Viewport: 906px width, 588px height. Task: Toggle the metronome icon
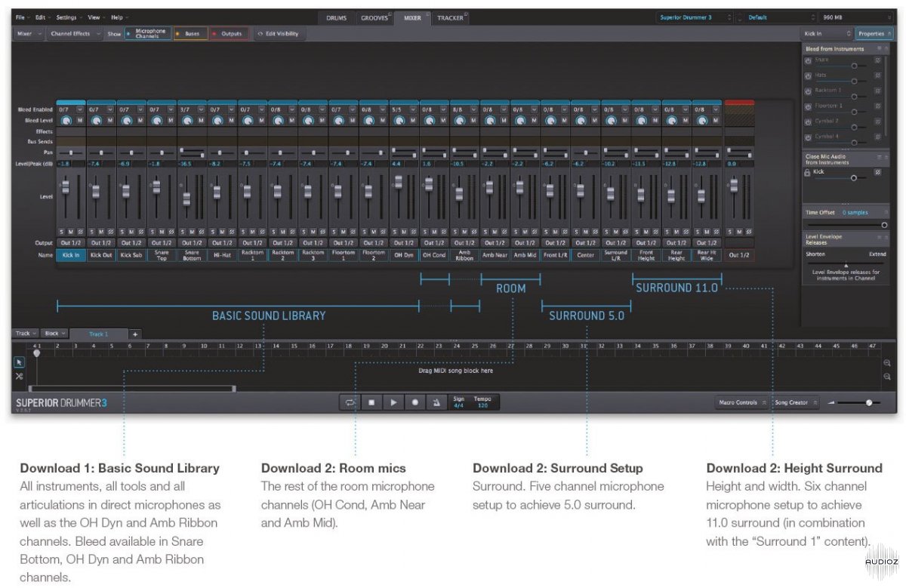[436, 402]
